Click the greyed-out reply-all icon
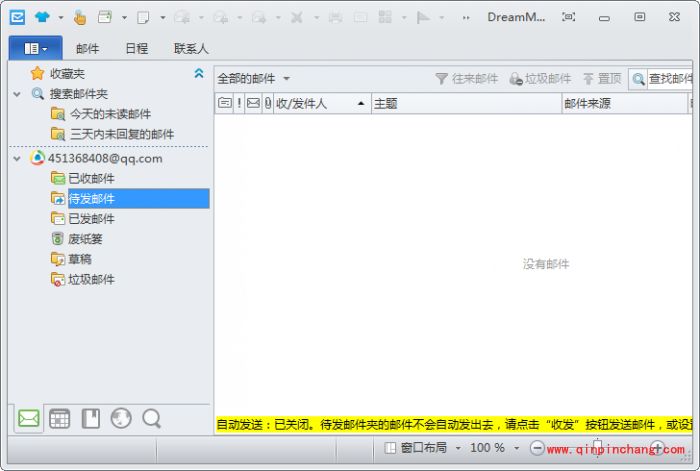This screenshot has height=471, width=700. click(x=221, y=17)
